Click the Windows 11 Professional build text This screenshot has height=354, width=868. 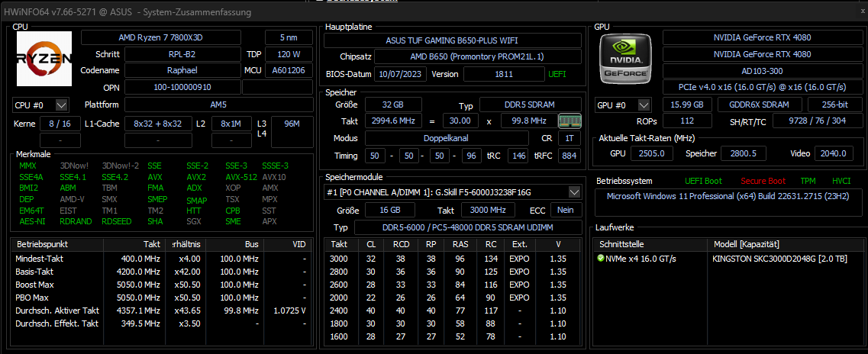(x=727, y=196)
